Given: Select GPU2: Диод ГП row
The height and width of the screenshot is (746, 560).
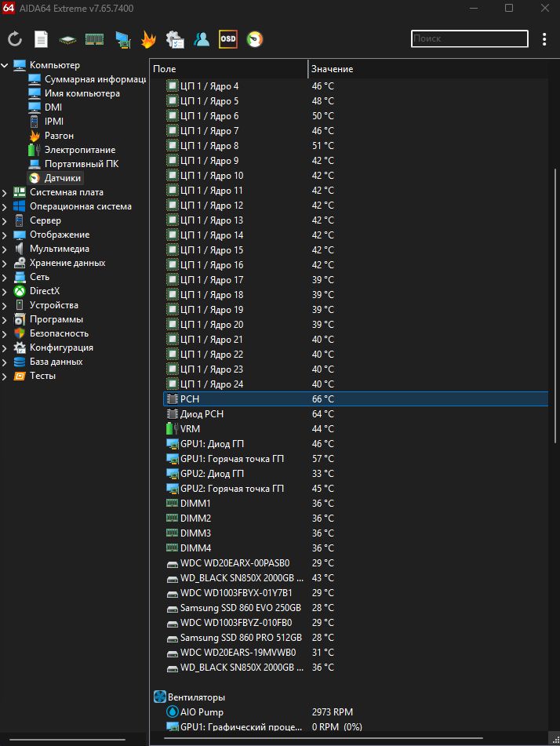Looking at the screenshot, I should [356, 473].
